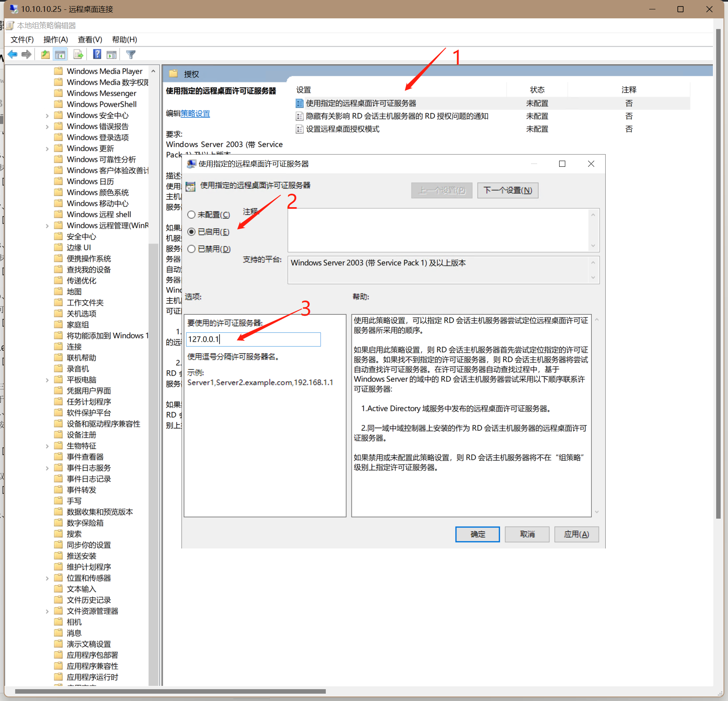728x701 pixels.
Task: Click the folder icon for 安全中心
Action: pos(59,236)
